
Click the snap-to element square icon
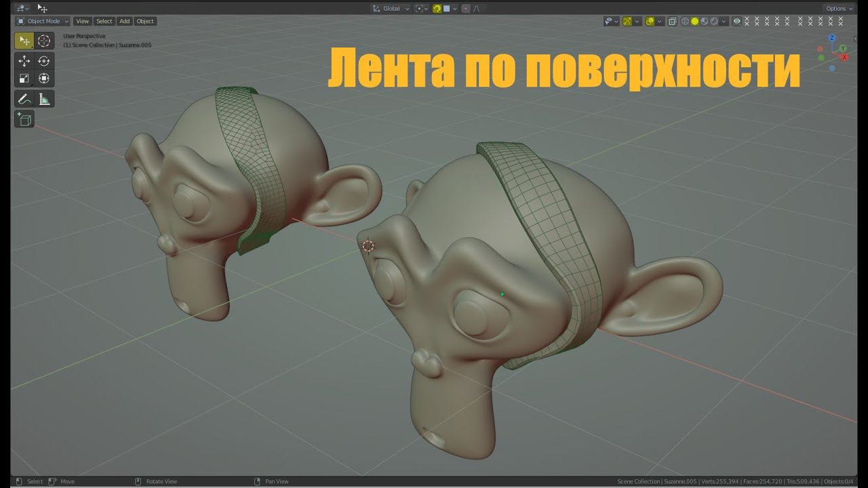pyautogui.click(x=446, y=8)
